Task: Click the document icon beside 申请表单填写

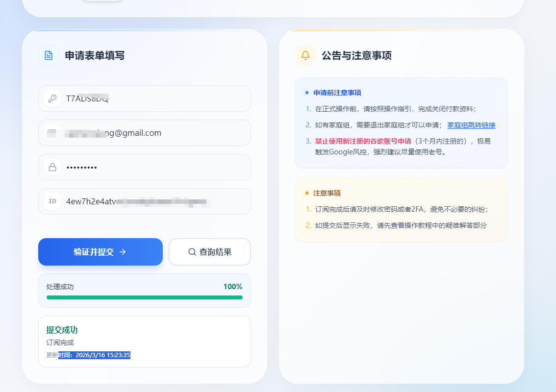Action: coord(49,55)
